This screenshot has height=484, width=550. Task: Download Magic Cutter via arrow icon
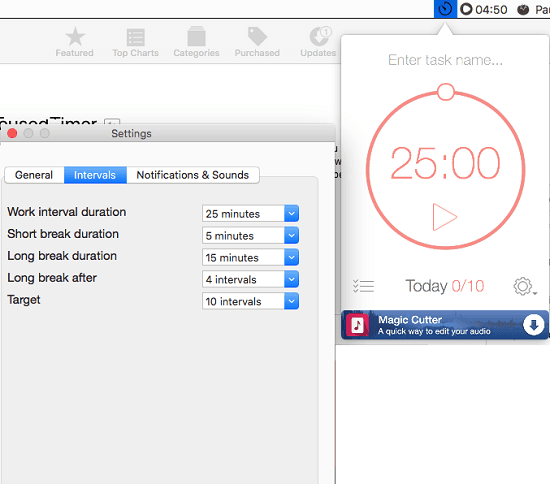pos(534,325)
